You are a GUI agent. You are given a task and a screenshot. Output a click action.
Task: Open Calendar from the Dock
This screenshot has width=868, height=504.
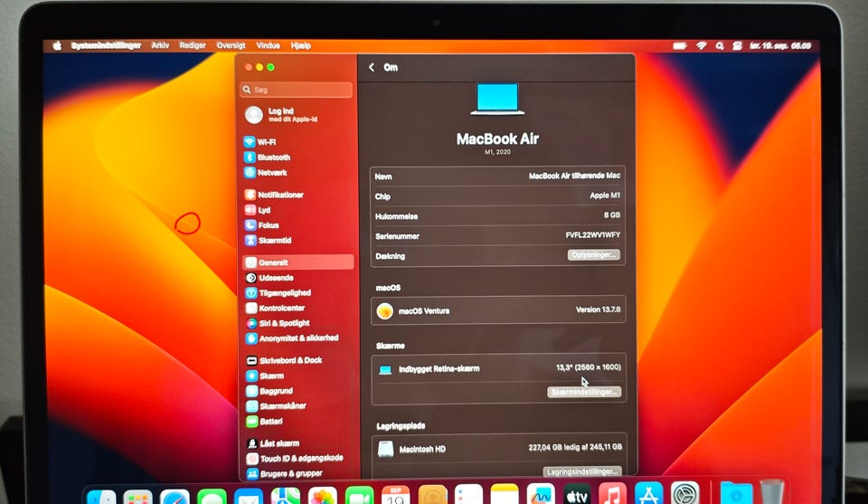395,495
